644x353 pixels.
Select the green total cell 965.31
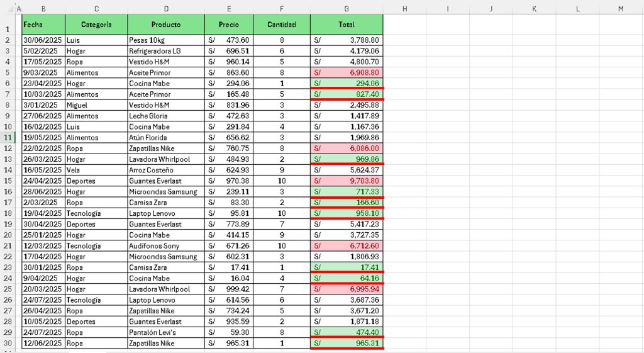coord(347,343)
